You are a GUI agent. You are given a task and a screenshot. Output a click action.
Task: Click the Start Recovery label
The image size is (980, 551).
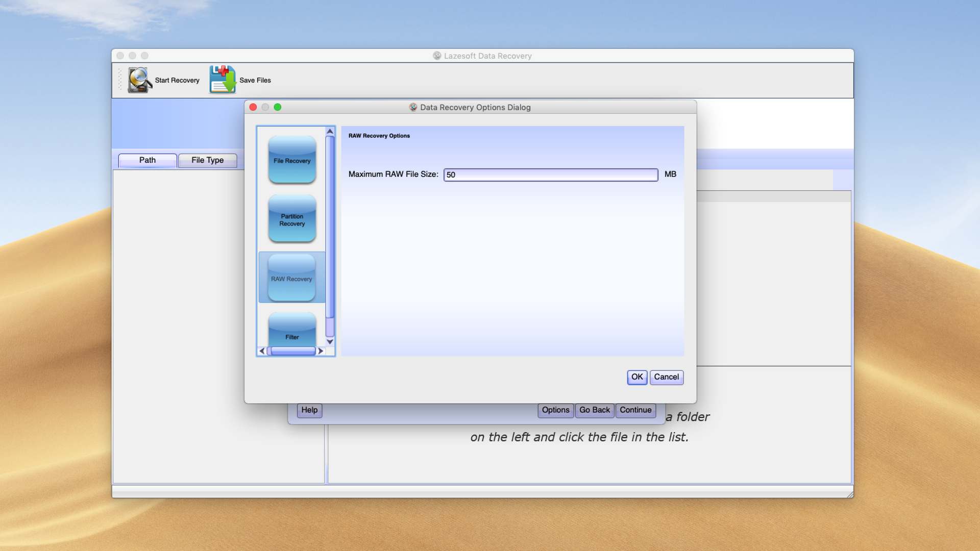[177, 80]
